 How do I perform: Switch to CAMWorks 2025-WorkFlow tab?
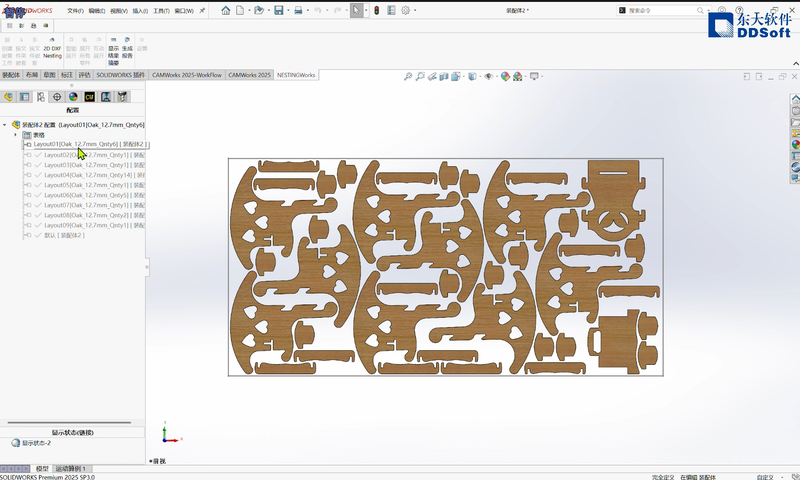coord(187,75)
